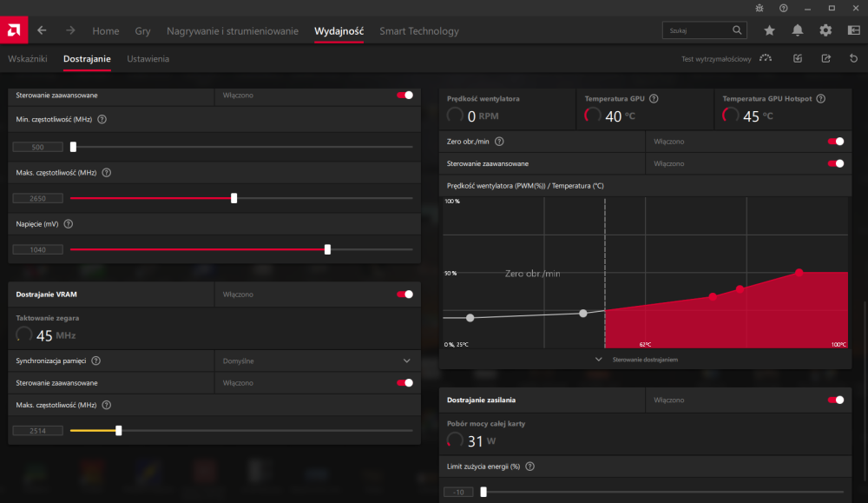The image size is (868, 503).
Task: Open notifications bell icon
Action: (x=797, y=30)
